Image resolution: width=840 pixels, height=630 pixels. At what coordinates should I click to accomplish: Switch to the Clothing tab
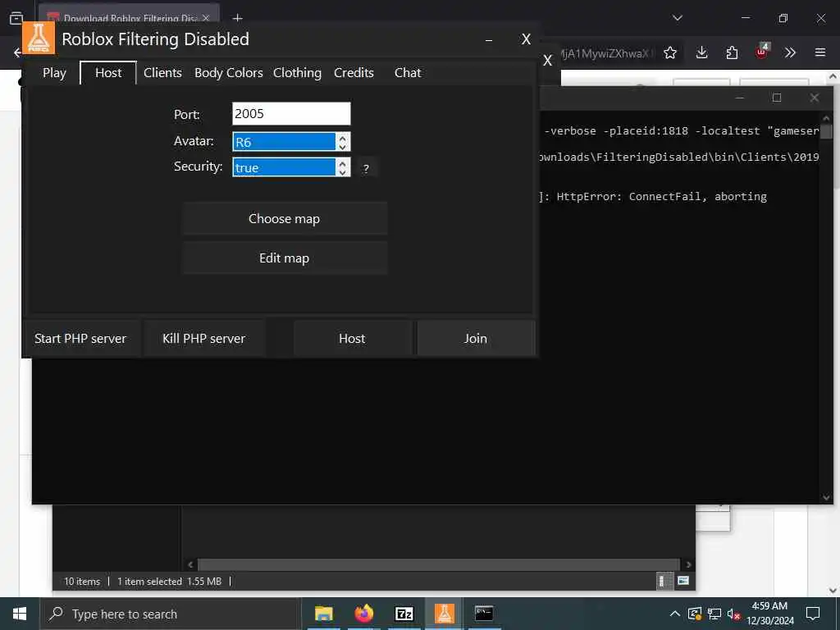tap(297, 73)
